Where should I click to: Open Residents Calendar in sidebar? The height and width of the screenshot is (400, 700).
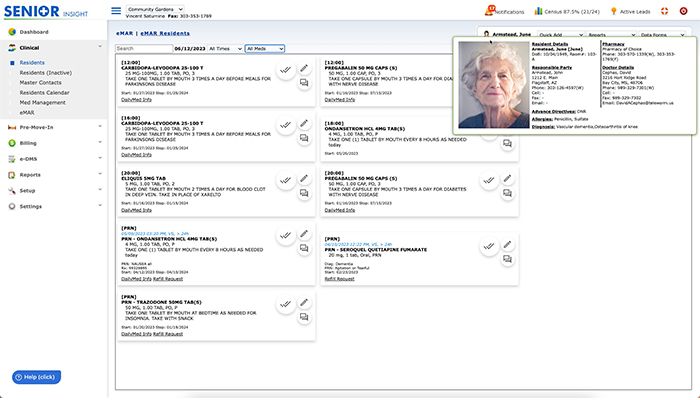pos(44,93)
